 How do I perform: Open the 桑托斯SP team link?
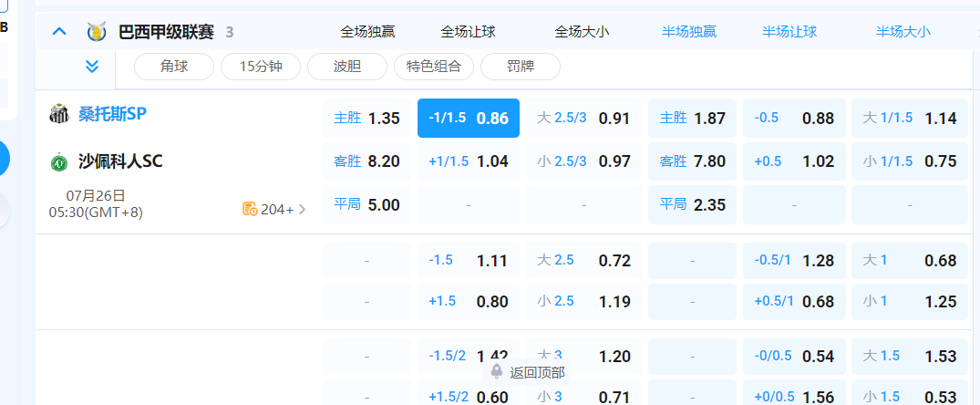[x=112, y=114]
